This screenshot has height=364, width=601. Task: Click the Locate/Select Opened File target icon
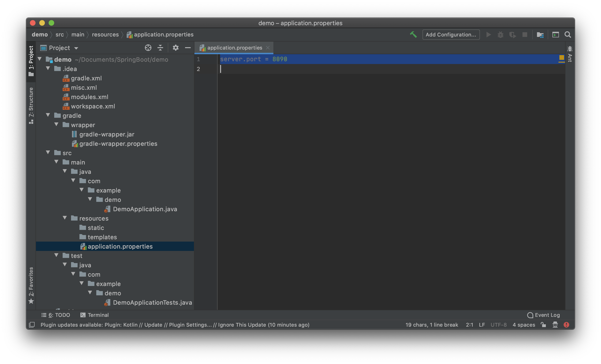click(148, 48)
